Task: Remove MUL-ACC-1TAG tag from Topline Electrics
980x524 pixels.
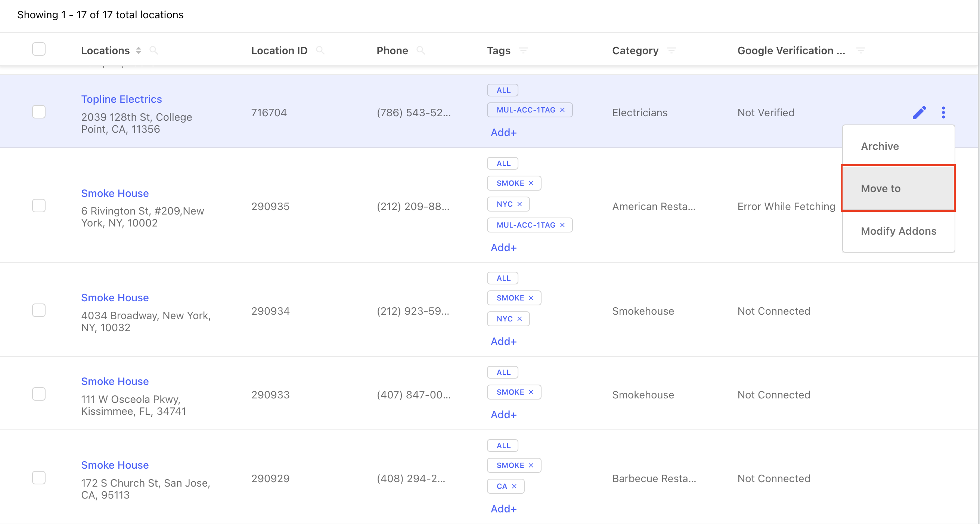Action: [x=562, y=110]
